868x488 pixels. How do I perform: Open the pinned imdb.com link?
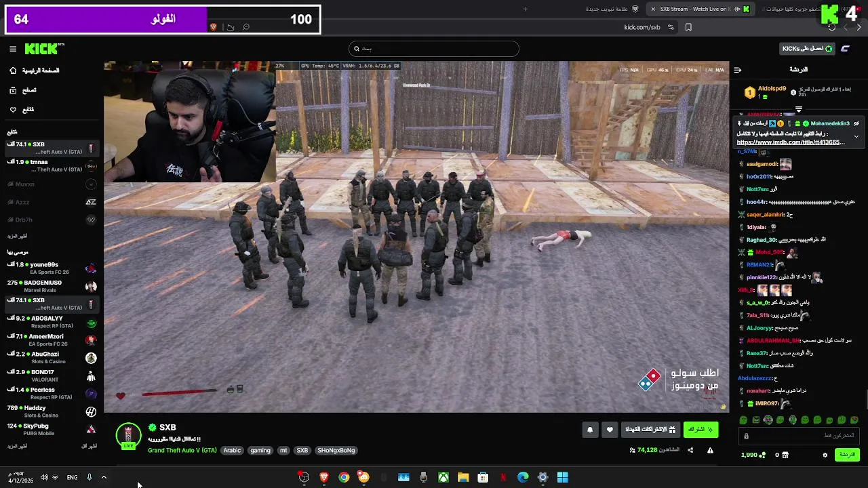(791, 142)
